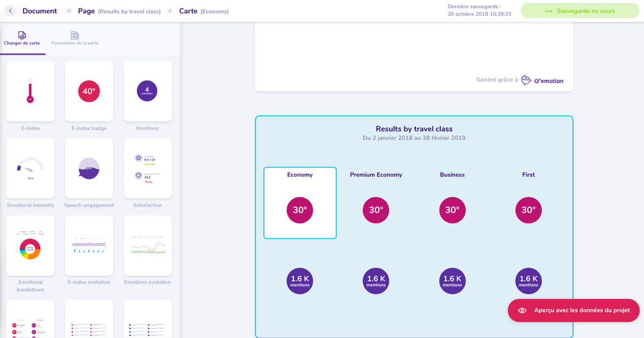Click the Results by travel class title
The image size is (644, 338).
click(414, 129)
